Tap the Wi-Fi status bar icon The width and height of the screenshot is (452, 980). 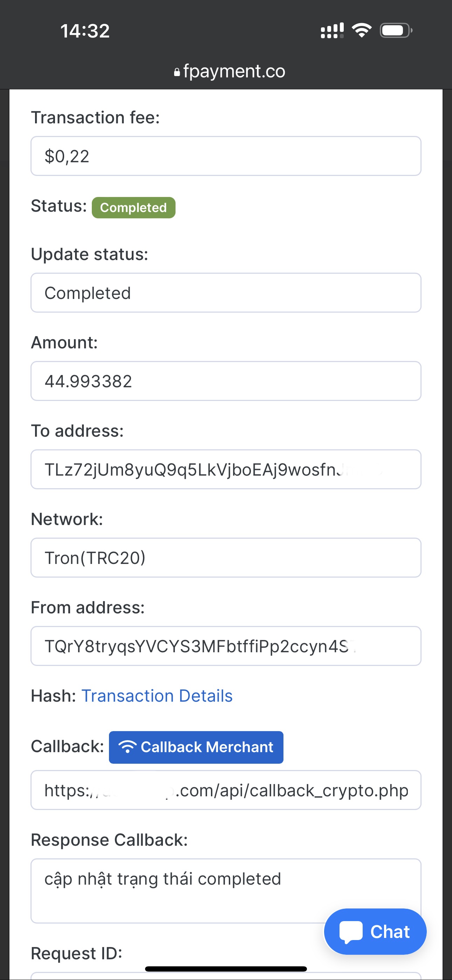point(362,30)
